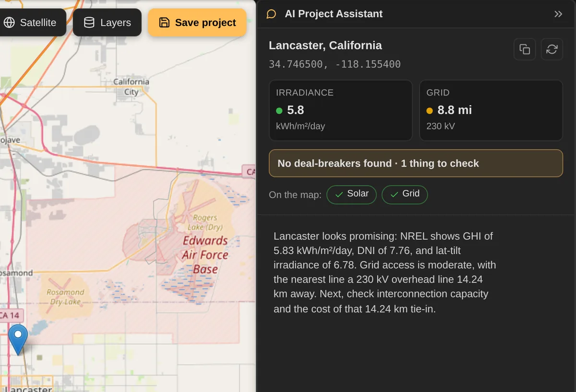Refresh the Lancaster site analysis

552,49
